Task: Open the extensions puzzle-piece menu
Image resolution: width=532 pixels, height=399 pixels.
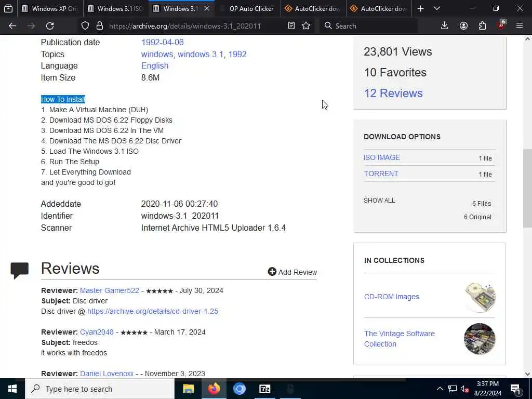Action: click(482, 26)
